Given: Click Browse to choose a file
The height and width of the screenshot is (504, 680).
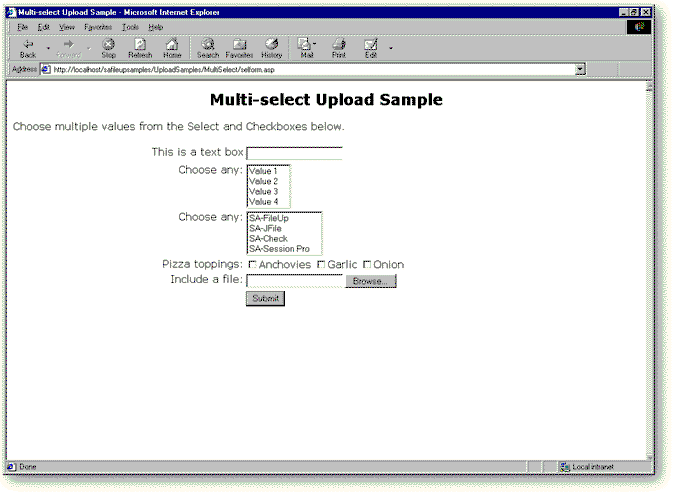Looking at the screenshot, I should [x=370, y=281].
